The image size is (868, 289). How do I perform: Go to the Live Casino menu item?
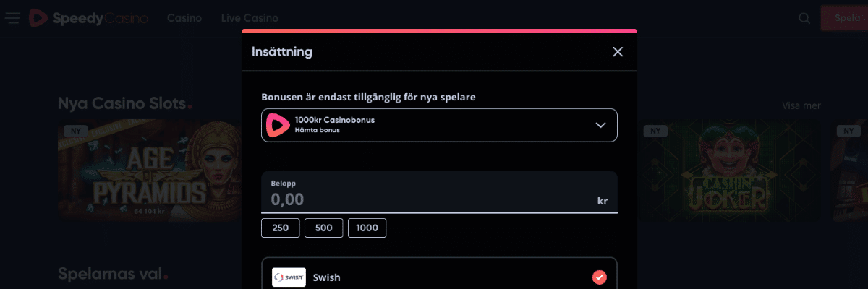250,18
